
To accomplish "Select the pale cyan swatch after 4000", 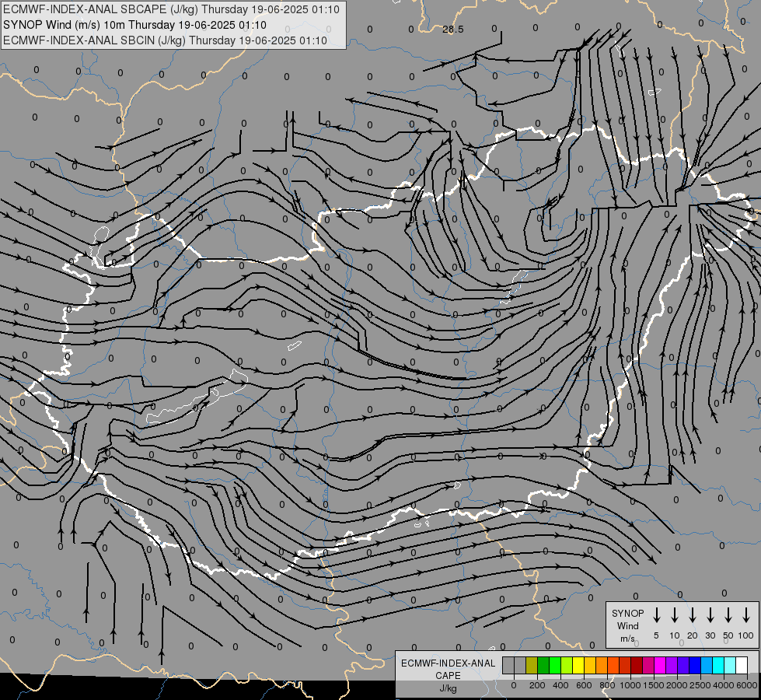I will click(730, 665).
